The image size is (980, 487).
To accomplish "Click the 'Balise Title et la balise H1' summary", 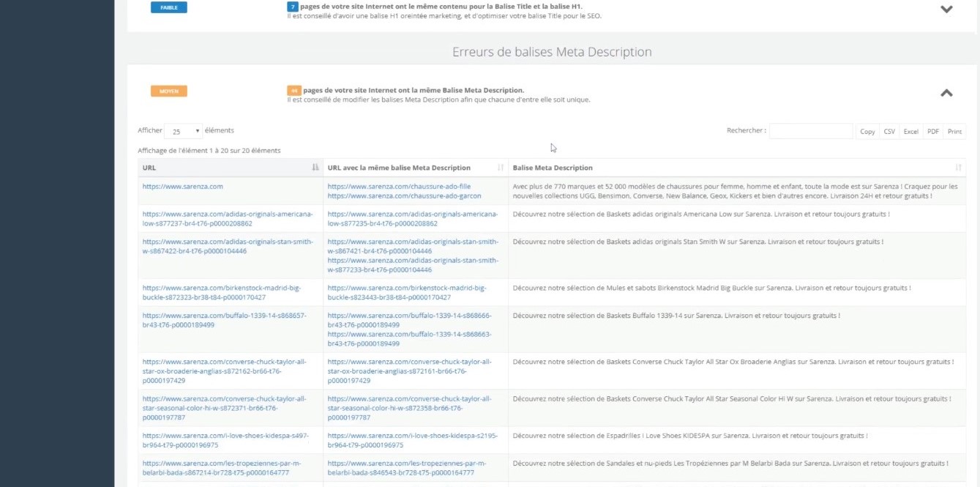I will [x=441, y=7].
